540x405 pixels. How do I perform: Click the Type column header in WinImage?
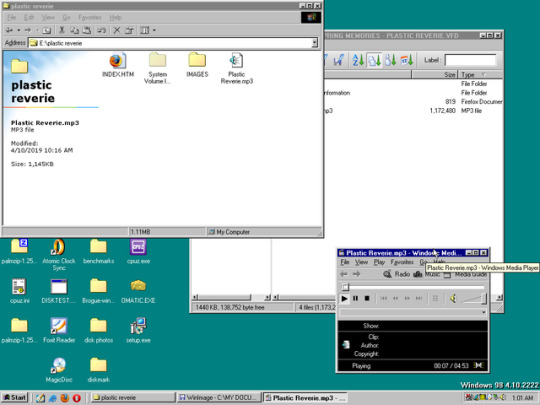(480, 74)
